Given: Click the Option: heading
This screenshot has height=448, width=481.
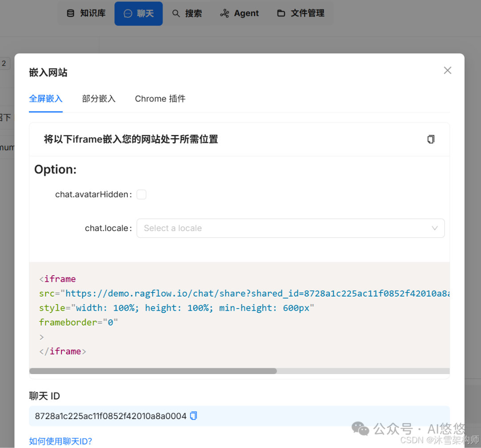Looking at the screenshot, I should coord(55,169).
